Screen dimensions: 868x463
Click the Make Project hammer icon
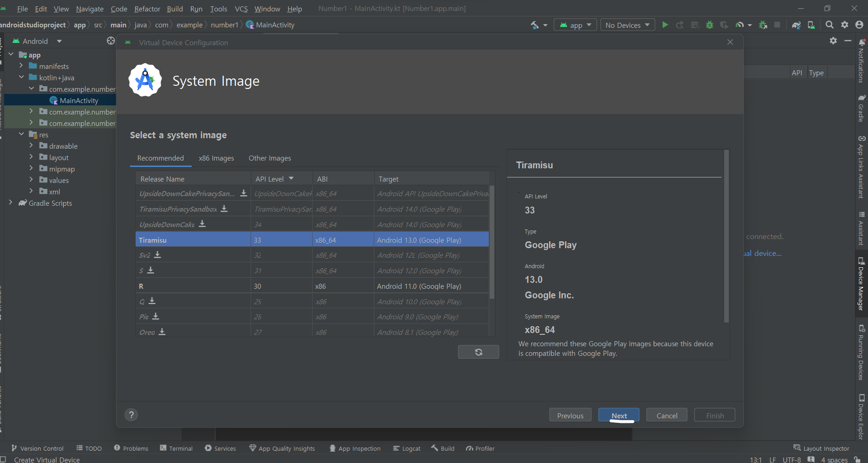click(535, 25)
